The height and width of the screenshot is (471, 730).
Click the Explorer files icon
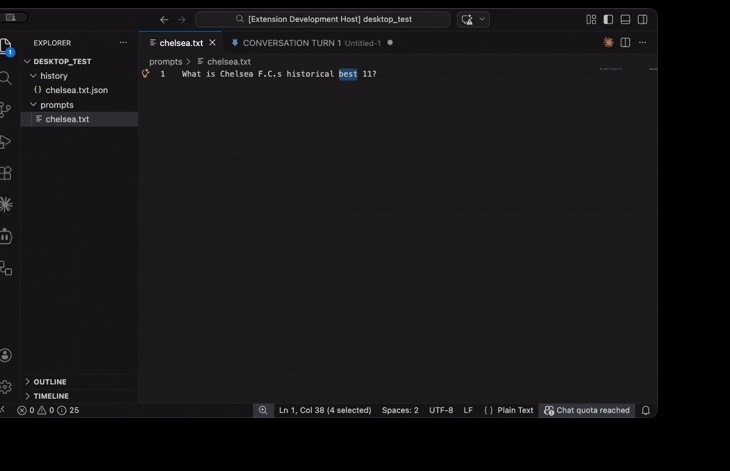point(6,47)
